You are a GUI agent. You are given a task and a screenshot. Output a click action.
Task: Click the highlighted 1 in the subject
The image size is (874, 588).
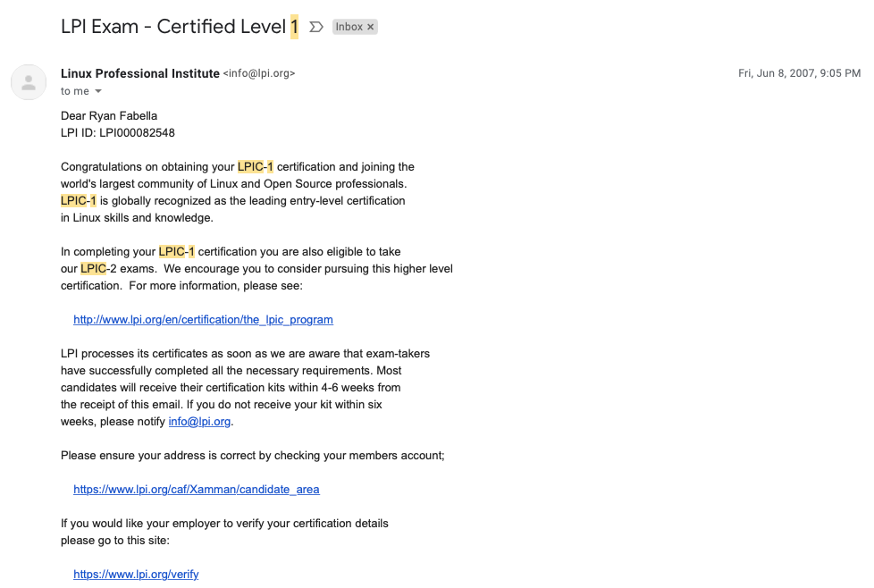[294, 27]
